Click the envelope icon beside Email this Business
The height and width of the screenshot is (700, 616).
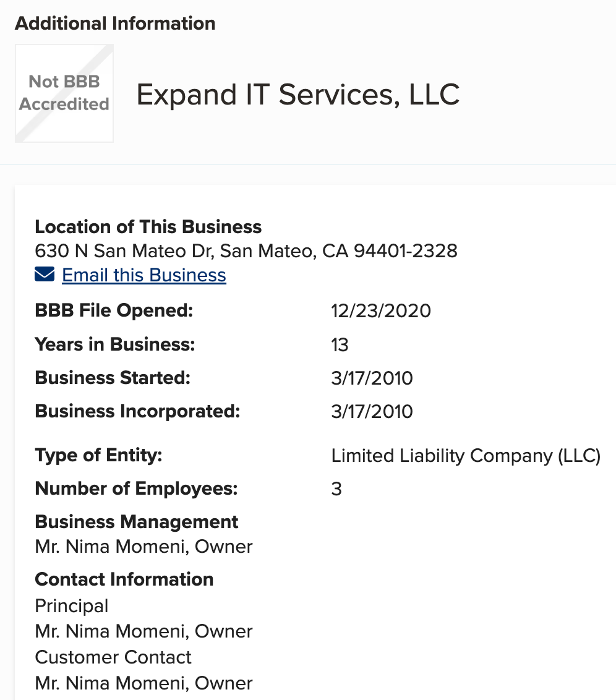(x=45, y=275)
